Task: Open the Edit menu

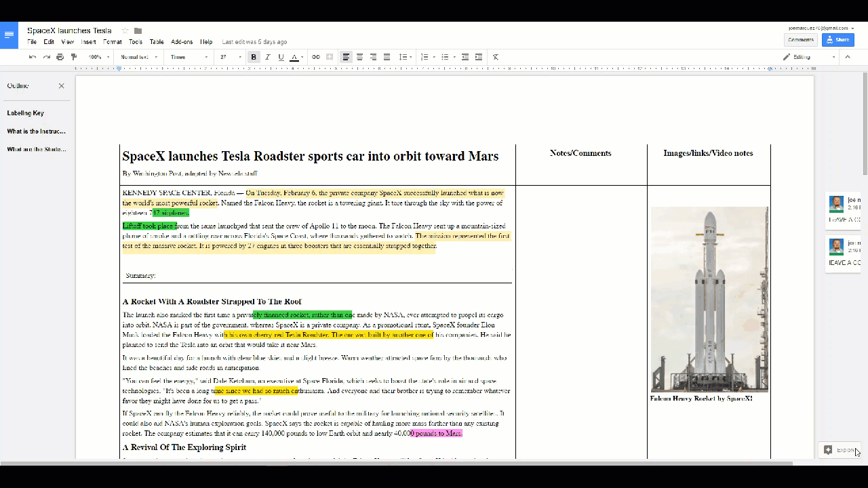Action: tap(49, 42)
